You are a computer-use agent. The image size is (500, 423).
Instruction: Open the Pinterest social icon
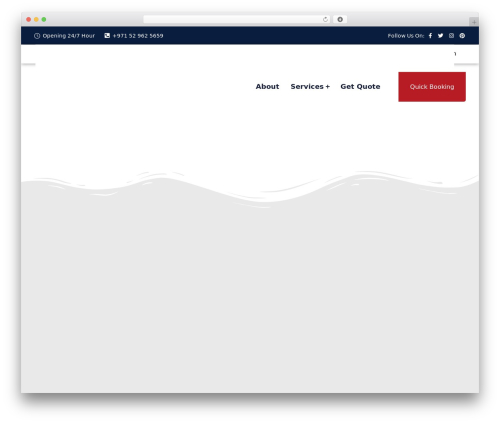point(462,36)
